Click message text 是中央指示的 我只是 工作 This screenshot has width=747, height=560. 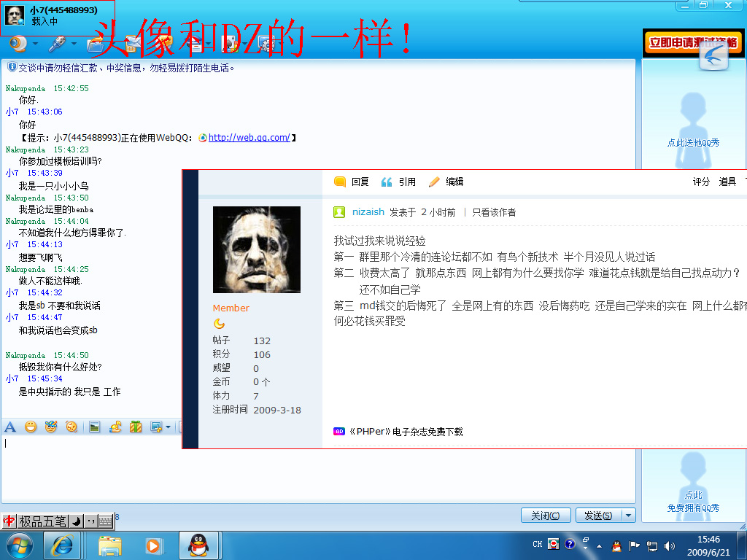pos(69,392)
